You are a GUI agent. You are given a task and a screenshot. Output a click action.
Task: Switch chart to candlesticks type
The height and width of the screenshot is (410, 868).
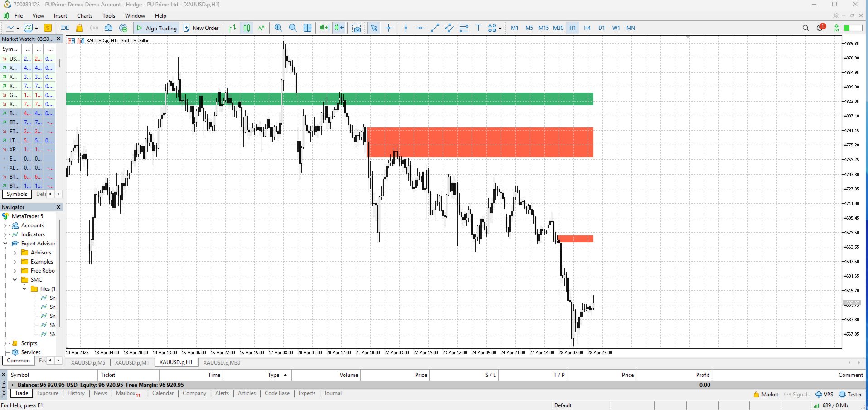247,28
